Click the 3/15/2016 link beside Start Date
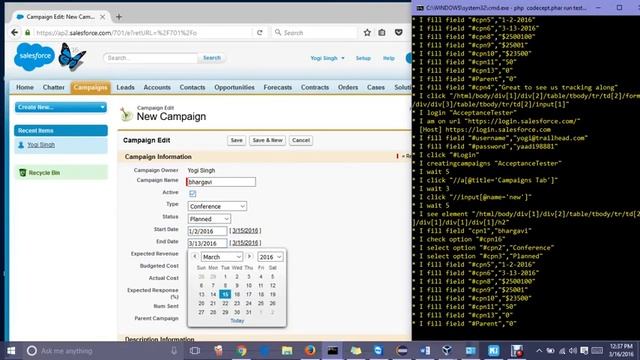Screen dimensions: 640x360 tap(245, 231)
